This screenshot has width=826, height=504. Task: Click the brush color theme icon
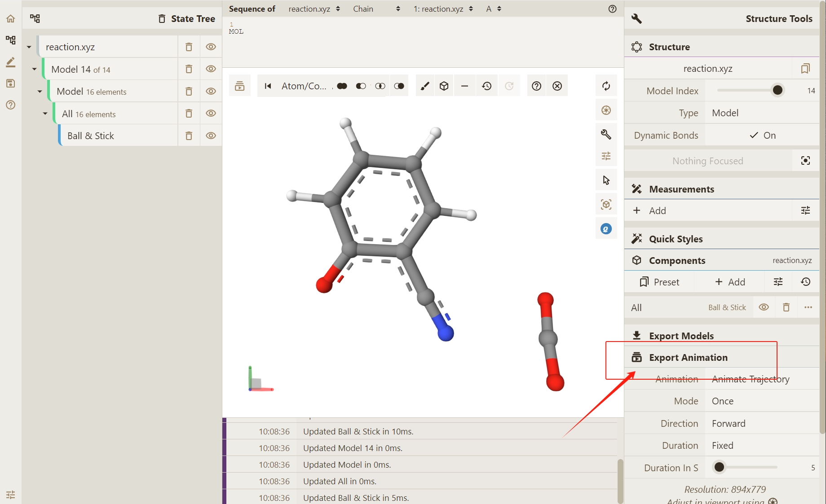point(424,86)
